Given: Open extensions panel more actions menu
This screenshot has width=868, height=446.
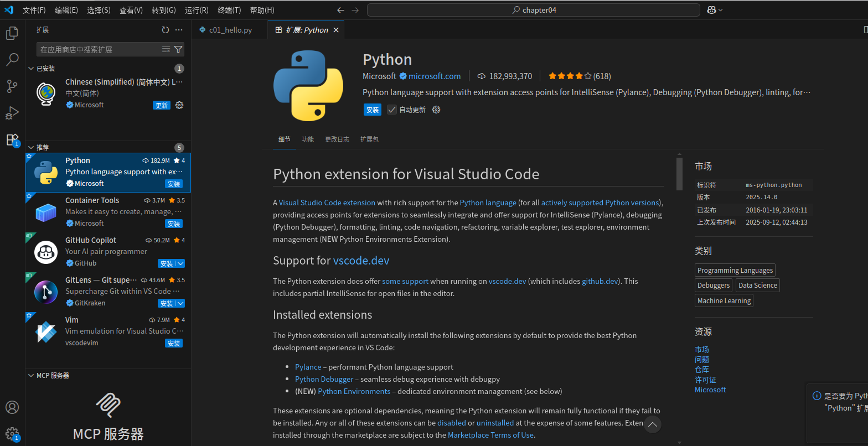Looking at the screenshot, I should point(179,30).
